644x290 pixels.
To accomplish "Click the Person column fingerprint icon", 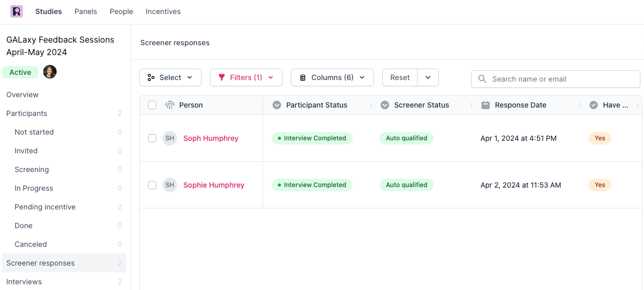I will click(x=169, y=105).
